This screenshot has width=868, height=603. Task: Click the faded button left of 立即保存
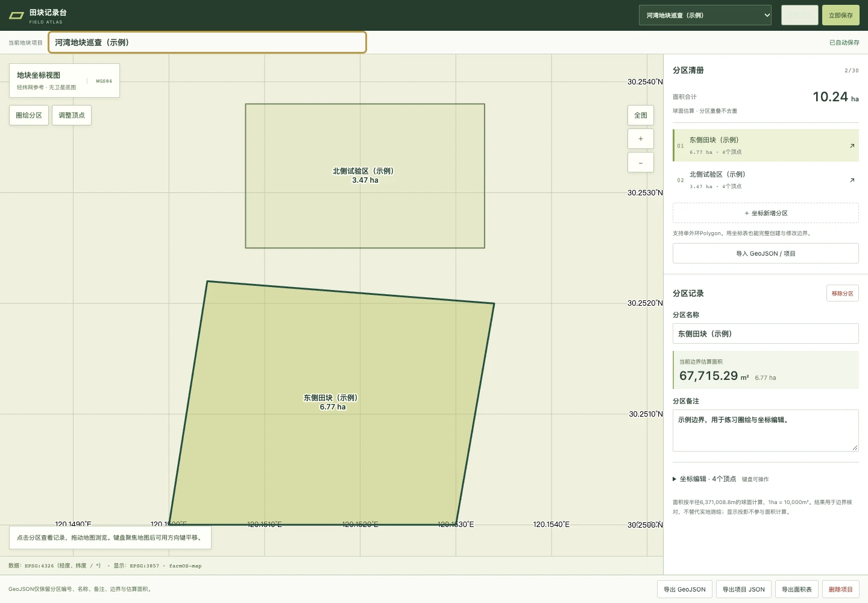pyautogui.click(x=800, y=15)
